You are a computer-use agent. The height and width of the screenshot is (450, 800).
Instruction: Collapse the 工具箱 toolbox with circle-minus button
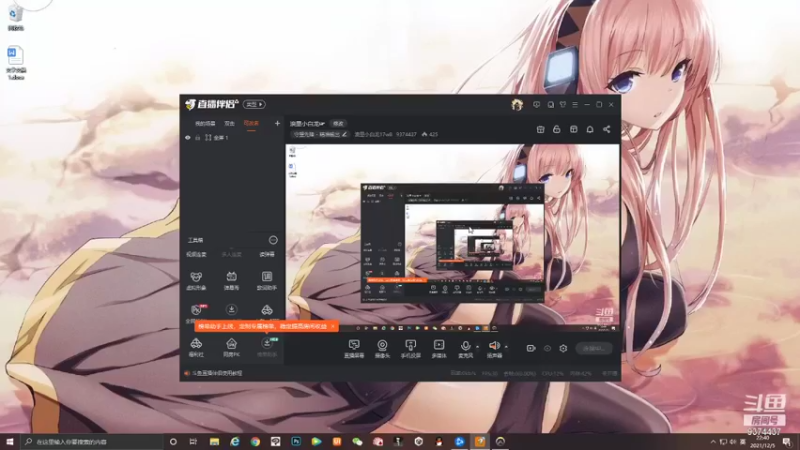point(273,240)
